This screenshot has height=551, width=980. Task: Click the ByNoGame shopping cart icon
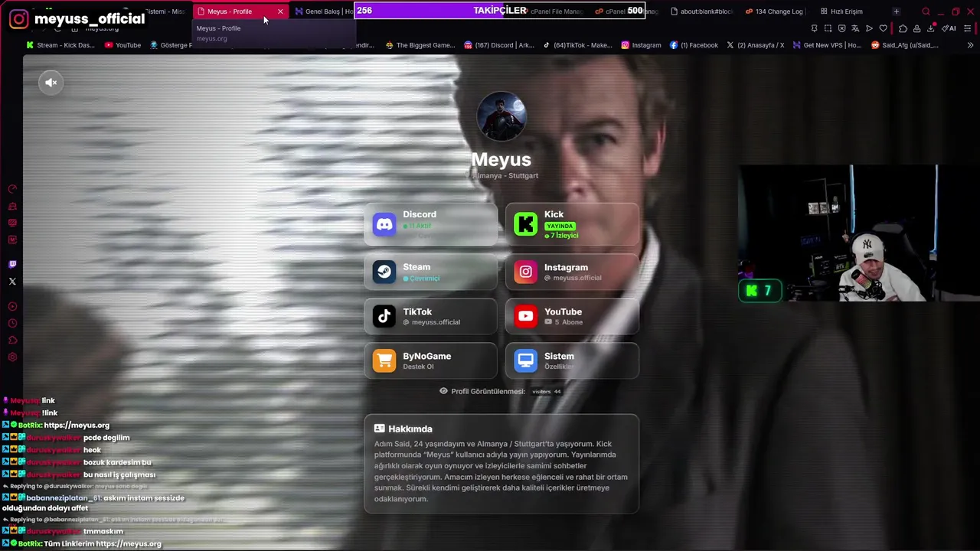(x=384, y=360)
